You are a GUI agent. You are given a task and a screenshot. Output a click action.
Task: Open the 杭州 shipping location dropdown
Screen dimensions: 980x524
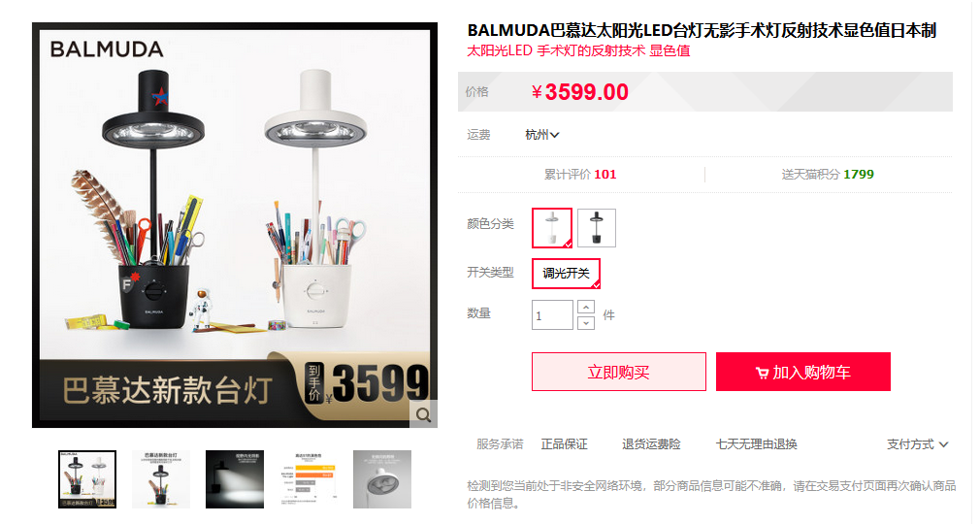541,135
